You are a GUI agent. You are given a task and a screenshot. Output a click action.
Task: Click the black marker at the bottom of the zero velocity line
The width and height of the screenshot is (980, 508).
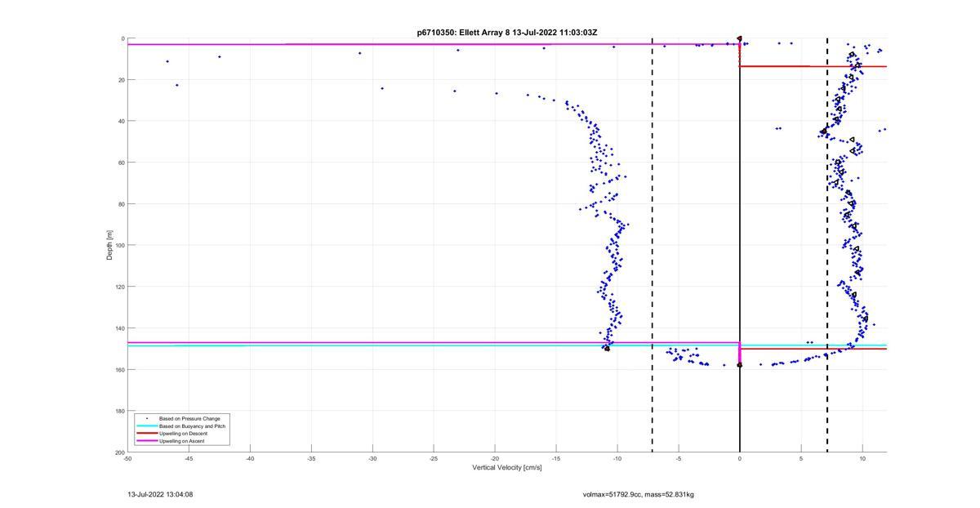click(x=740, y=365)
